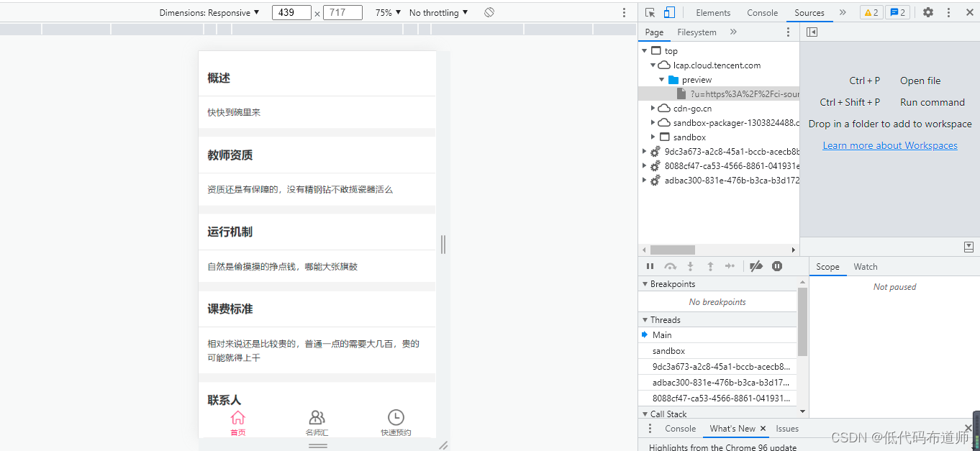Toggle the hide navigator sidebar icon

tap(812, 32)
